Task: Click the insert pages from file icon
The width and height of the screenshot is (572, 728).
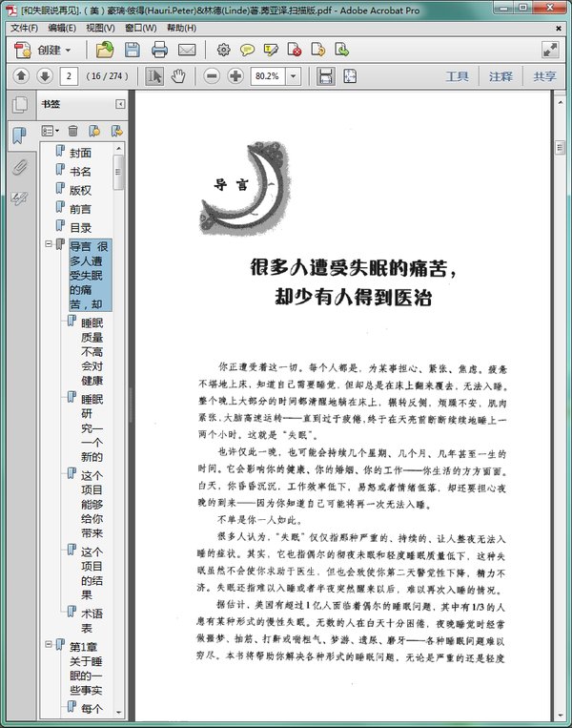Action: (x=342, y=50)
